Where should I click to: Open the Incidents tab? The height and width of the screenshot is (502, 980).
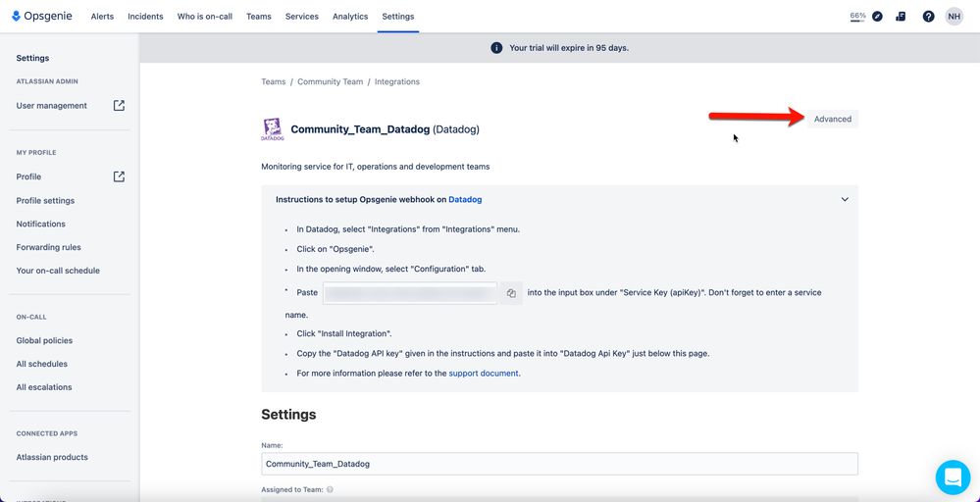(x=145, y=17)
